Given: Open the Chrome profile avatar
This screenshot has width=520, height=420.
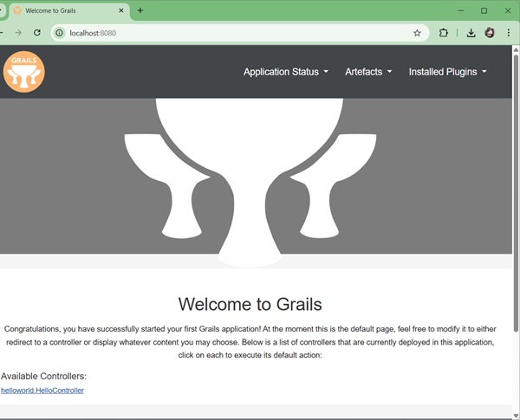Looking at the screenshot, I should pyautogui.click(x=490, y=33).
